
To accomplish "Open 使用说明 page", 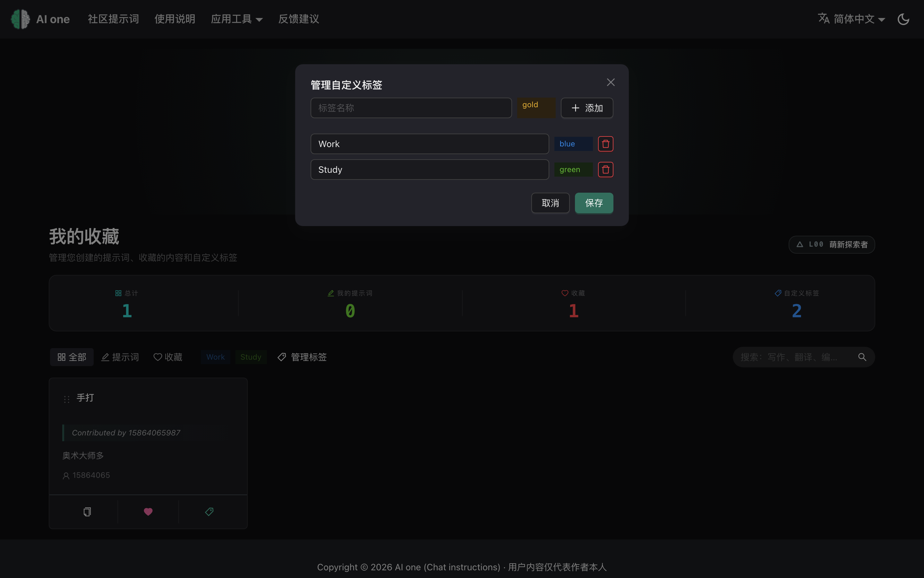I will pos(175,19).
